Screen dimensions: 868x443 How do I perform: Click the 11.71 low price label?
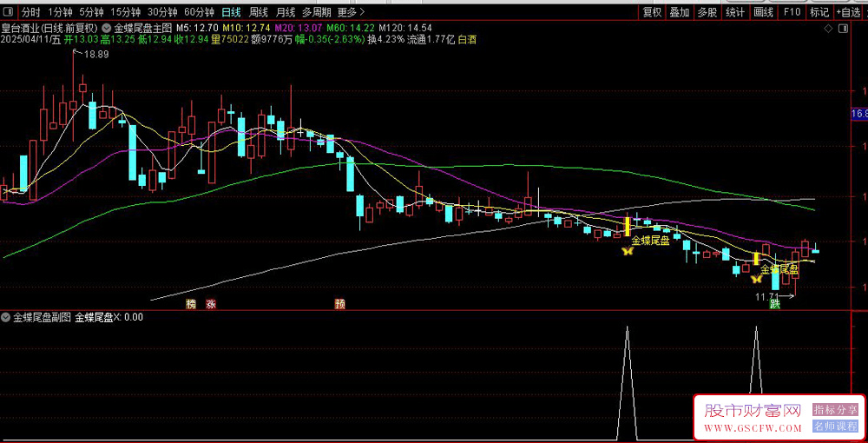(767, 297)
